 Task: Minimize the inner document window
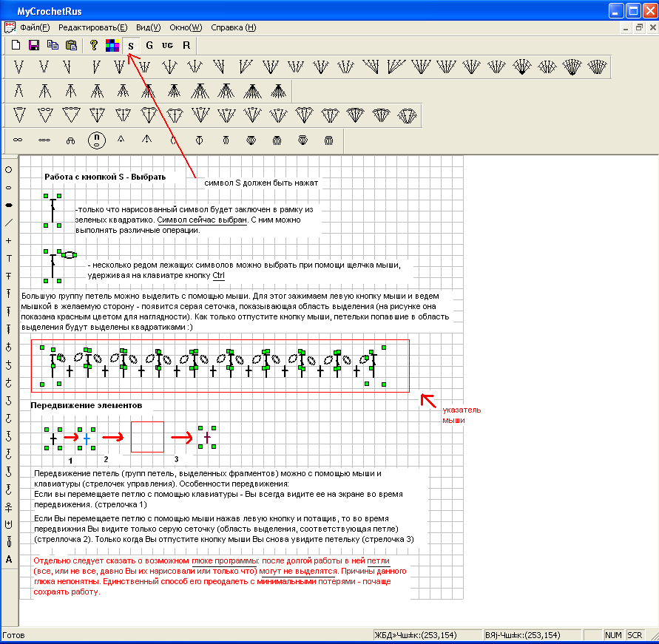pyautogui.click(x=626, y=28)
